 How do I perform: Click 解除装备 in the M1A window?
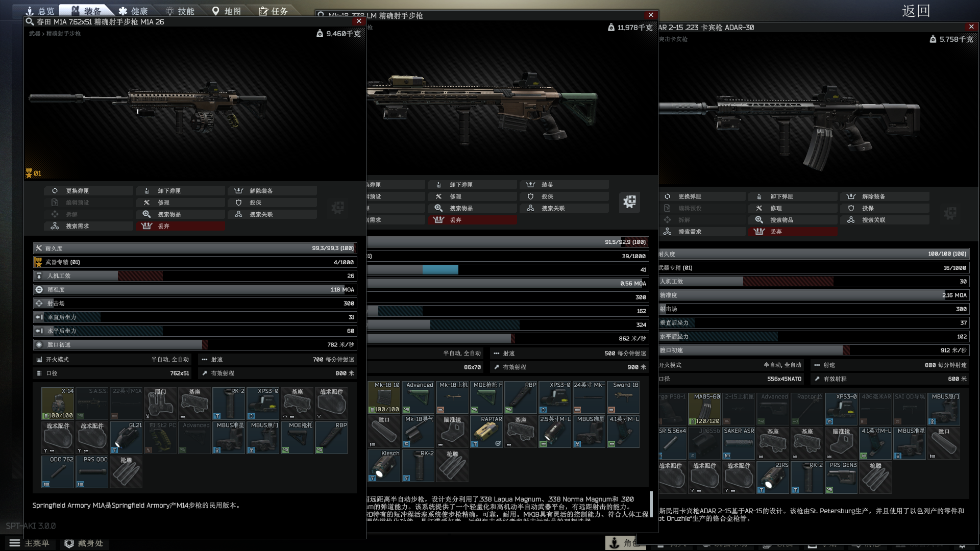[x=273, y=191]
